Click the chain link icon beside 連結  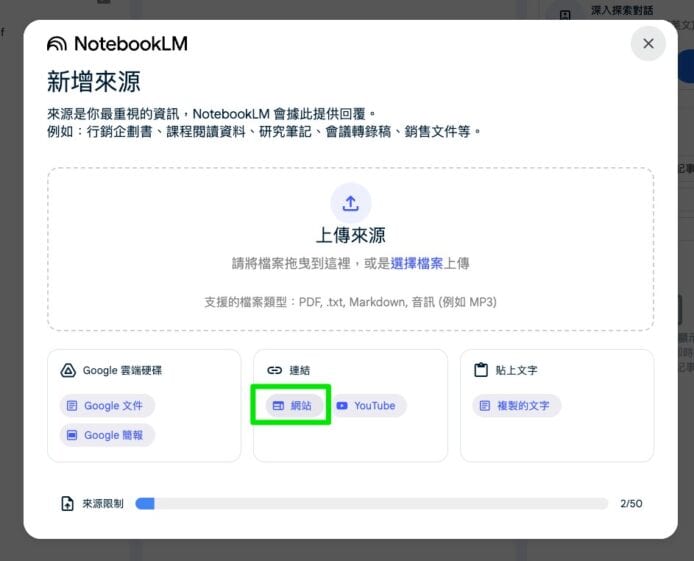coord(274,370)
